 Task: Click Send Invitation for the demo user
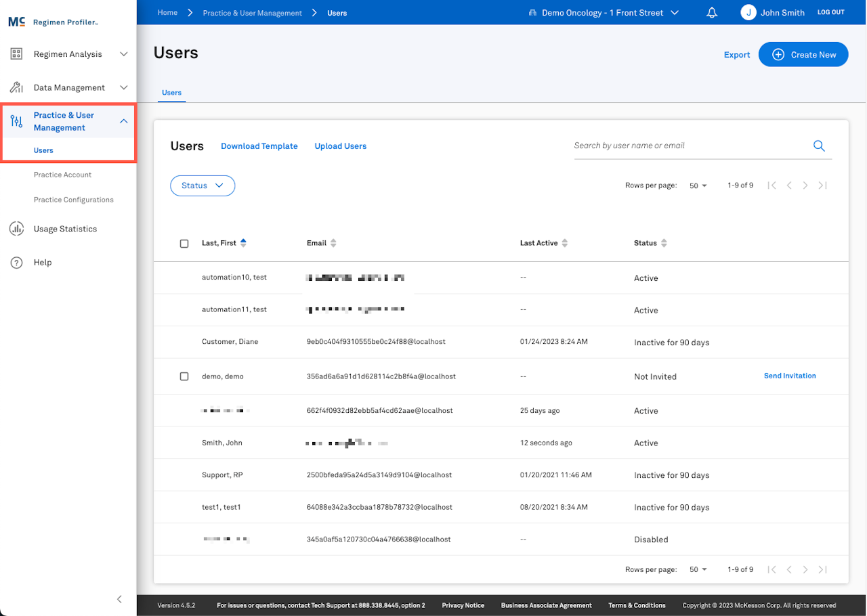click(790, 376)
